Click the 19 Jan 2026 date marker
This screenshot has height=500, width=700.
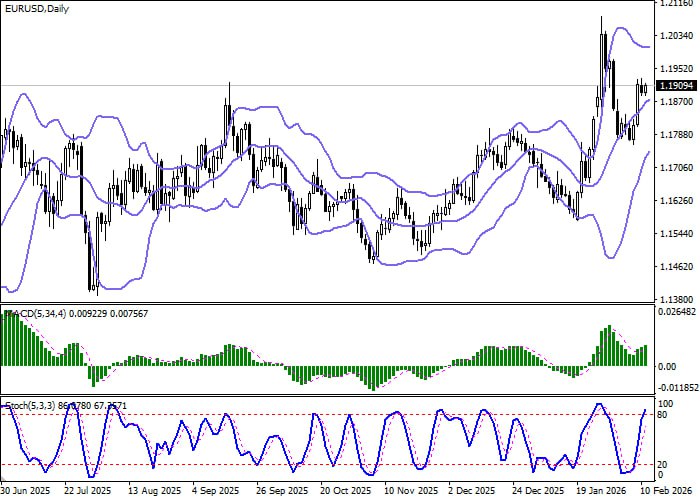[x=599, y=492]
